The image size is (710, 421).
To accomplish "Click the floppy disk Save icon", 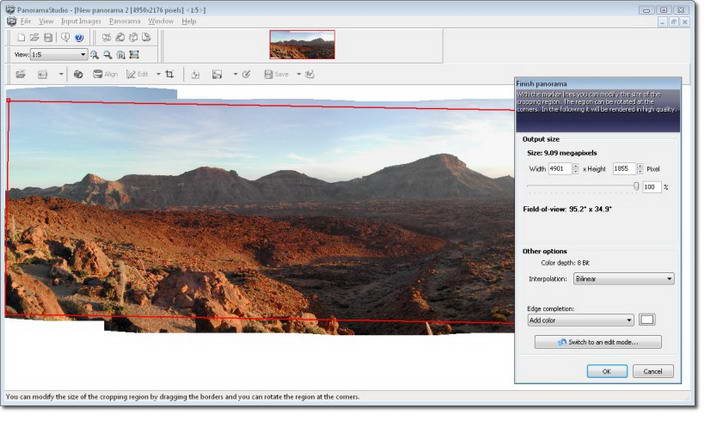I will (x=48, y=37).
